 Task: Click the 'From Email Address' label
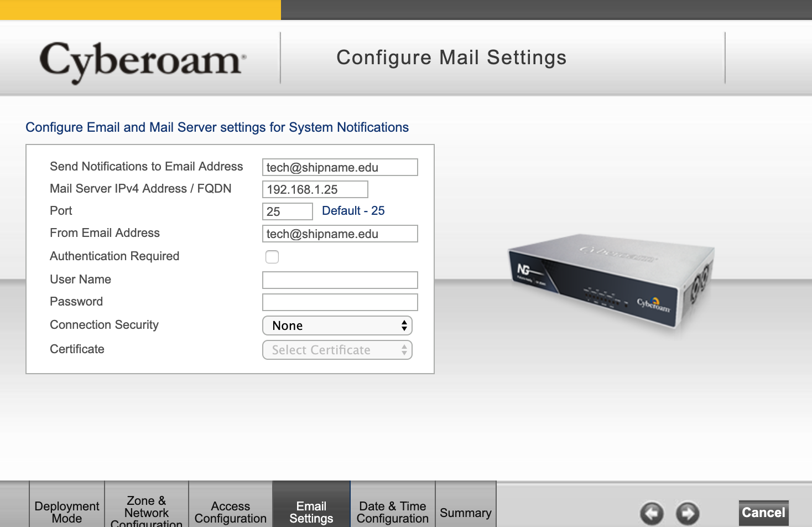(105, 233)
